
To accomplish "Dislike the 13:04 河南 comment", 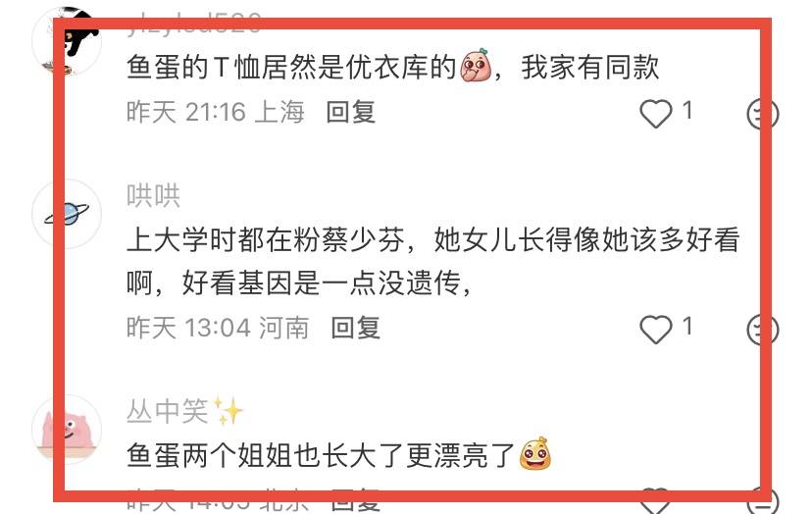I will 762,330.
